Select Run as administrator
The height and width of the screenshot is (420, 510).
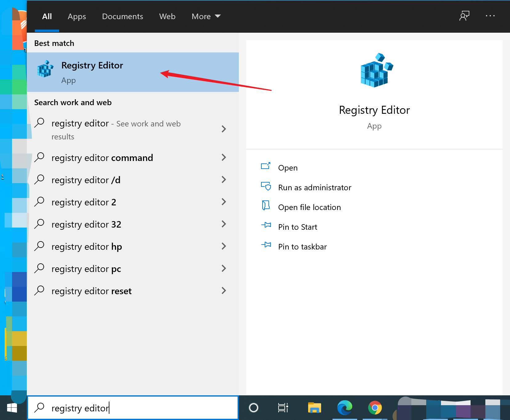pos(314,187)
